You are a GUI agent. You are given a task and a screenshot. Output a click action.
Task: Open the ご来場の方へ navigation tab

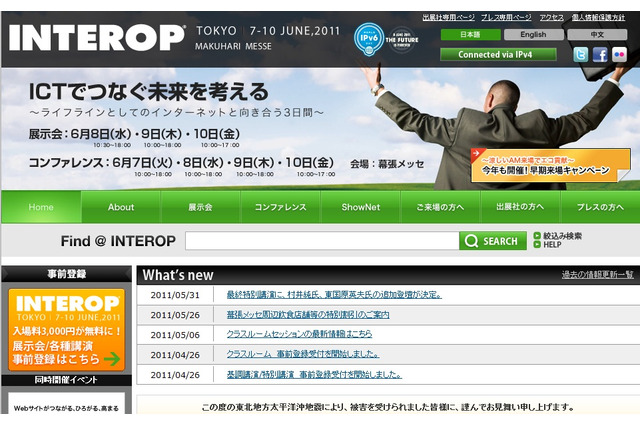[440, 207]
